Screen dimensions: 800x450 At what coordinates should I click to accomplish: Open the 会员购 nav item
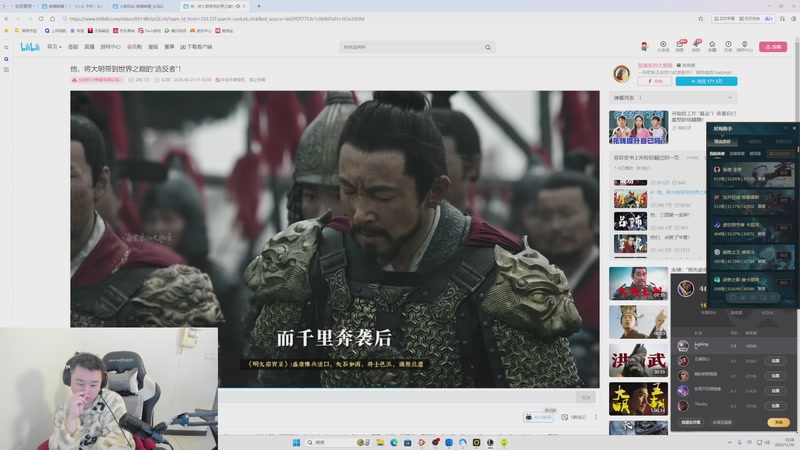pyautogui.click(x=134, y=47)
